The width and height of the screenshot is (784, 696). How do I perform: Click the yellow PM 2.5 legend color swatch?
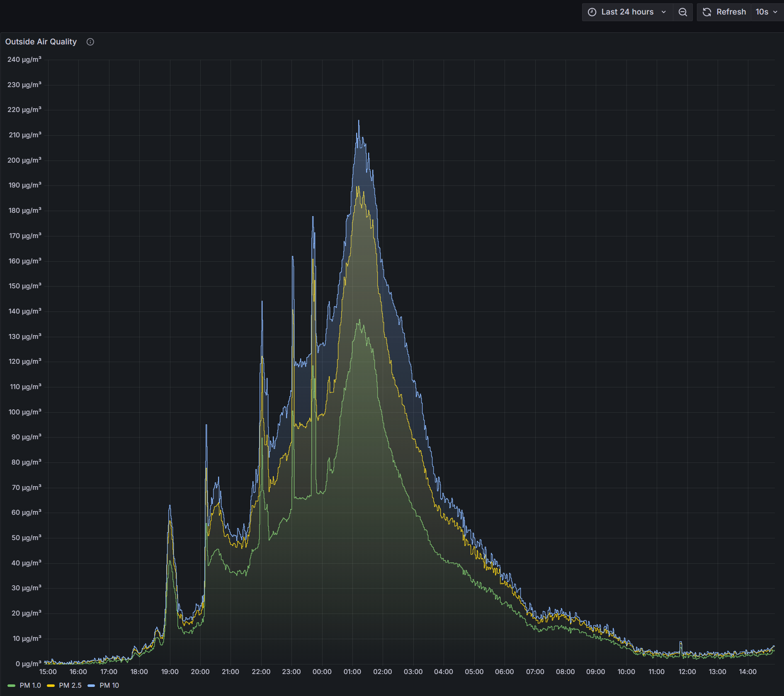tap(51, 686)
